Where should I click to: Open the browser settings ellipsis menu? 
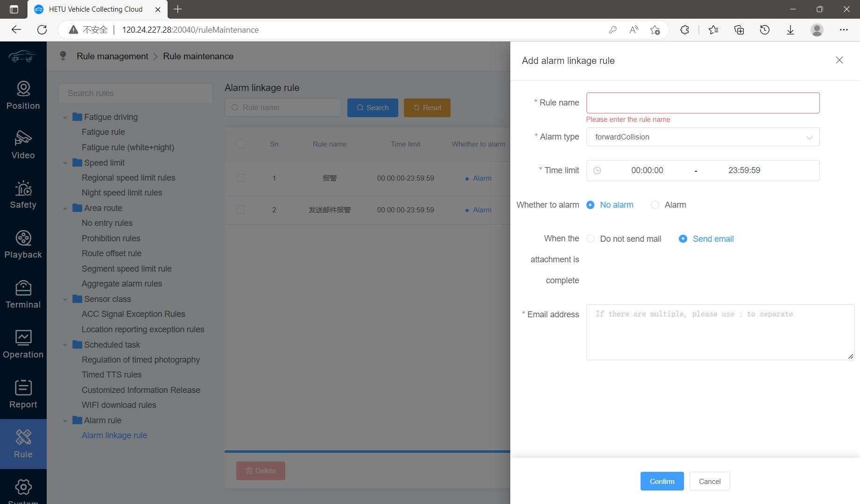(x=844, y=30)
